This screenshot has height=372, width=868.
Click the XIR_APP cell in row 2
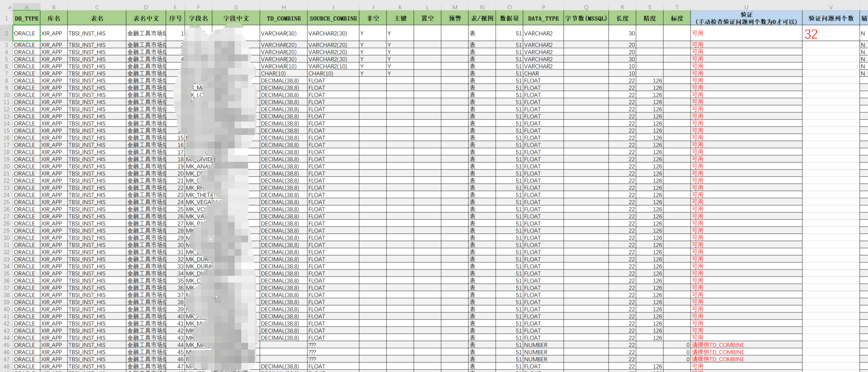[x=54, y=33]
